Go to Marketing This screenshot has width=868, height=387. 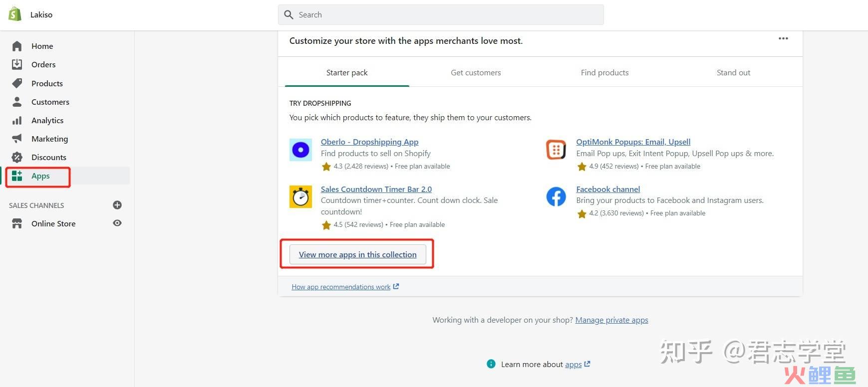click(49, 139)
